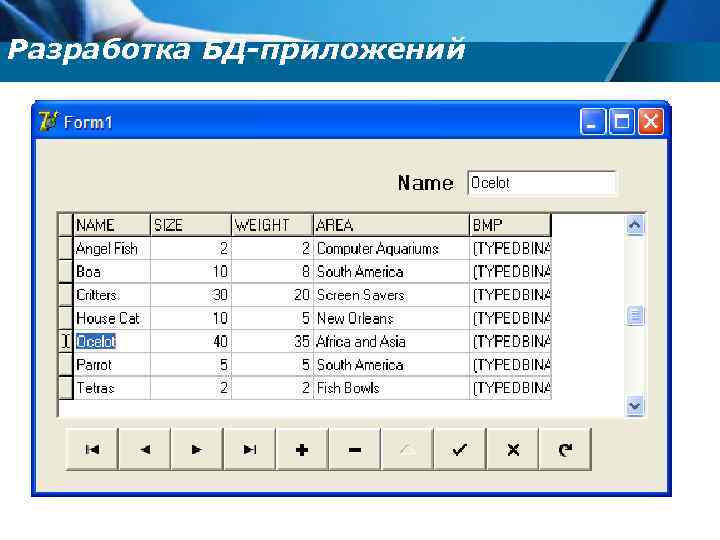Screen dimensions: 720x540
Task: Click the highlighted Ocelot name cell
Action: [112, 342]
